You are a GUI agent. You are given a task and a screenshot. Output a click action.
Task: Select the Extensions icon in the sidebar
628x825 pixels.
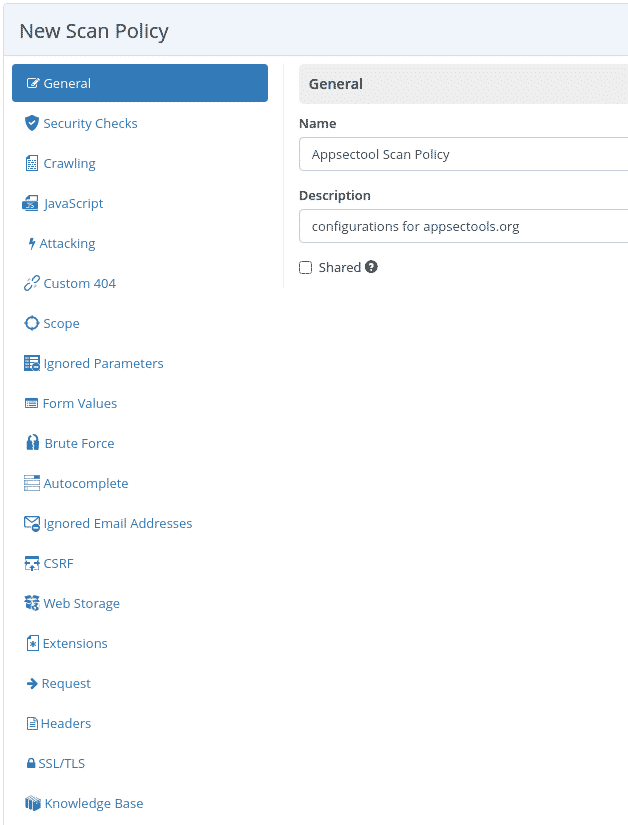coord(31,643)
